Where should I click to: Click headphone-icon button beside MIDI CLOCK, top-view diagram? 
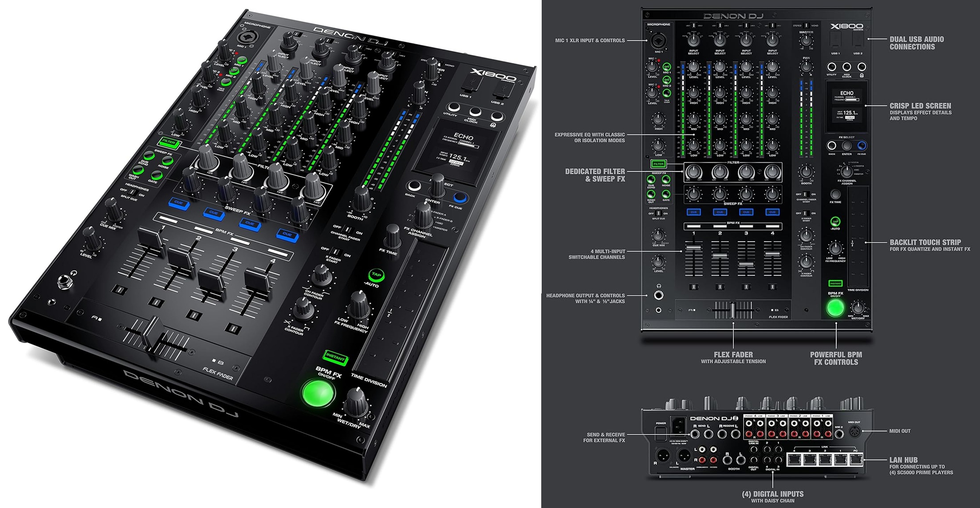pyautogui.click(x=862, y=67)
